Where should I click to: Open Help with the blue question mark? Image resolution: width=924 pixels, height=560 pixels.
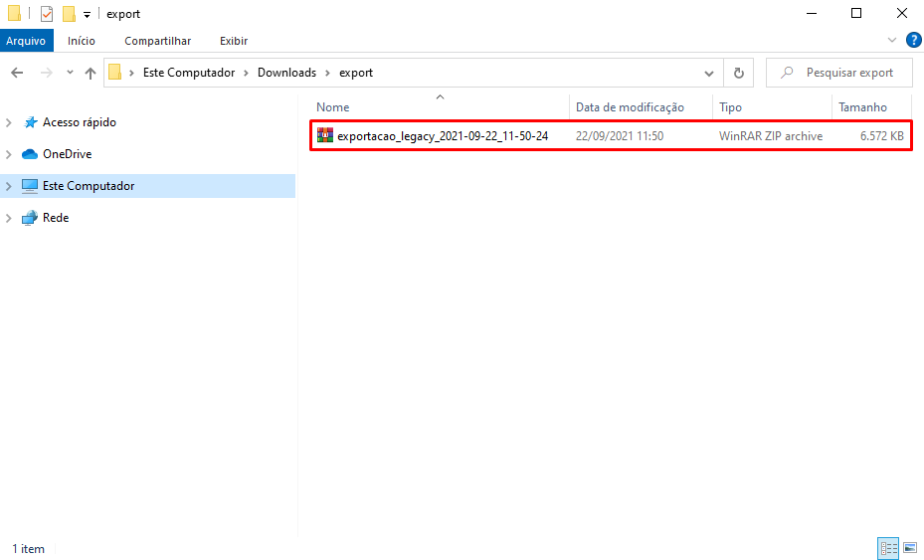(x=913, y=40)
